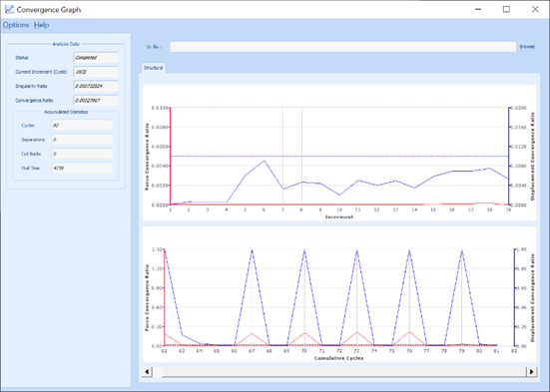
Task: Click the Analysis Data group title
Action: point(66,44)
